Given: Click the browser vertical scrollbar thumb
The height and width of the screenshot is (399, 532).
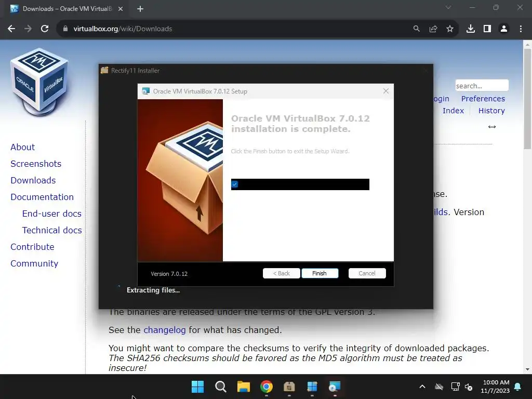Looking at the screenshot, I should [x=527, y=99].
